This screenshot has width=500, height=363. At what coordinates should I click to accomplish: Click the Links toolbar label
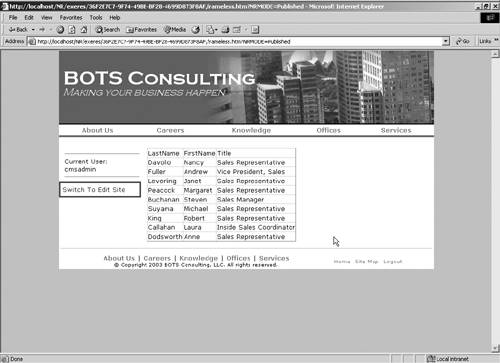(485, 41)
